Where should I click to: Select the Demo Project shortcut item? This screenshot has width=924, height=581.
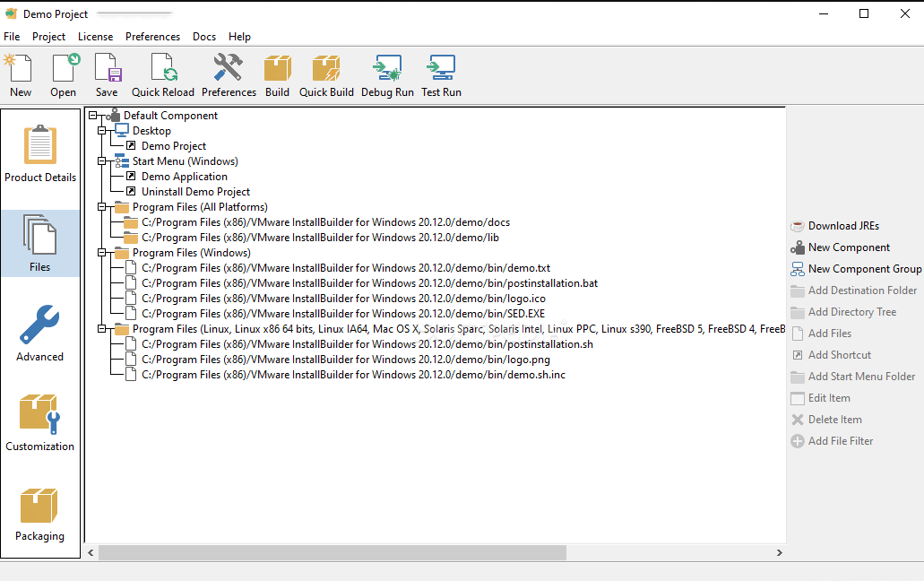pos(174,146)
